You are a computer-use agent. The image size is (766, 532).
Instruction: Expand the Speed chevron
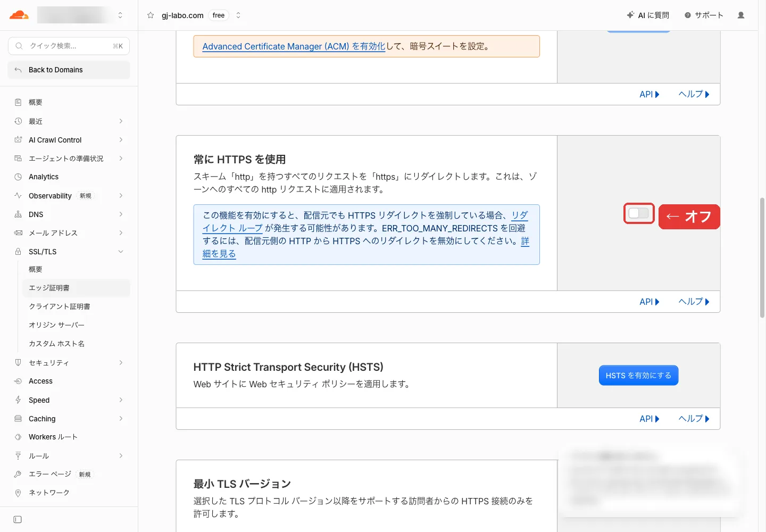pos(121,400)
